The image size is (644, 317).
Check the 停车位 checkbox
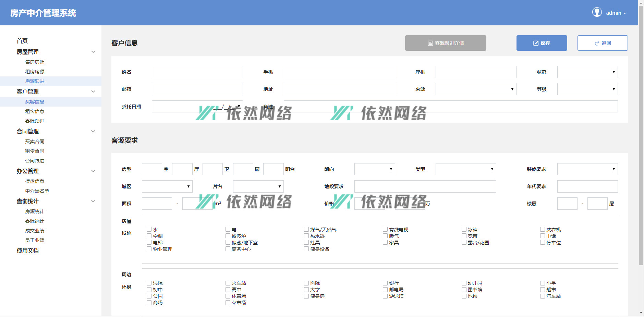tap(543, 242)
